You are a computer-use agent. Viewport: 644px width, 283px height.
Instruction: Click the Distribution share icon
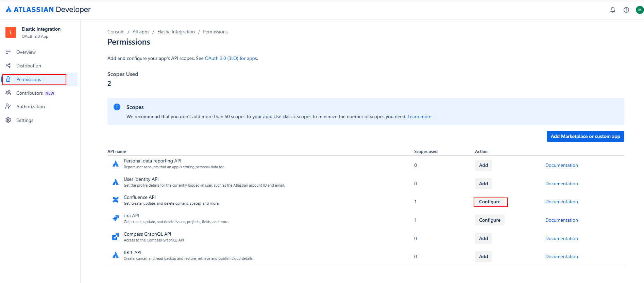point(8,66)
